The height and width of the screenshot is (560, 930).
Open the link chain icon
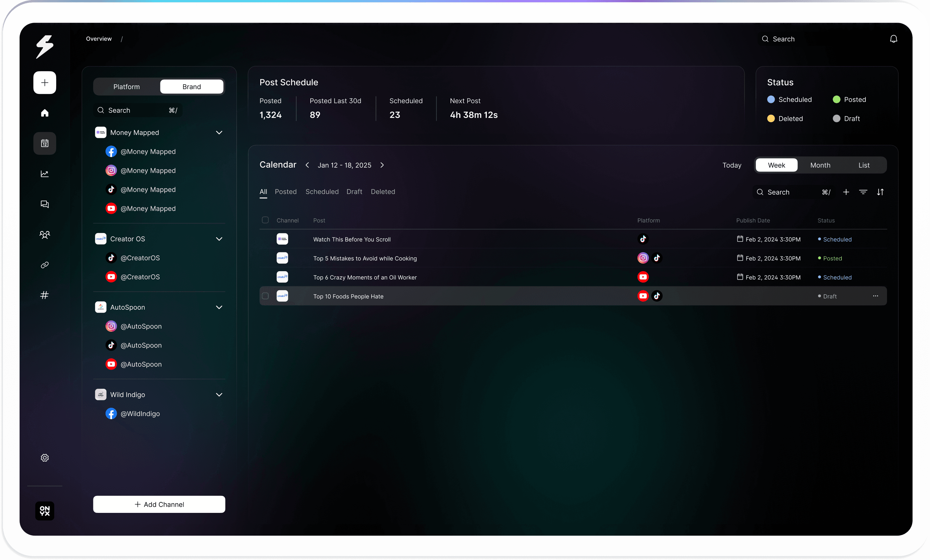click(45, 265)
